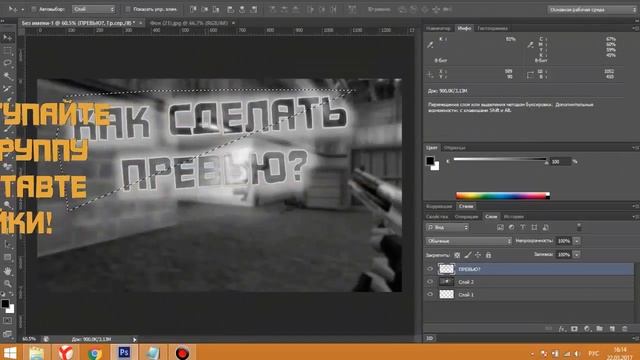Click the Delete layer trash icon

coord(624,329)
